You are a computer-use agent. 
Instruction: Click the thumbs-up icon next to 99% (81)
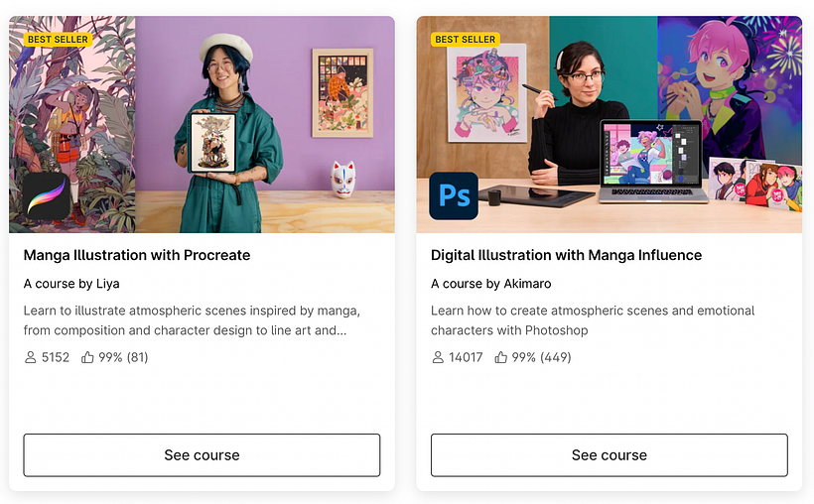pos(87,357)
